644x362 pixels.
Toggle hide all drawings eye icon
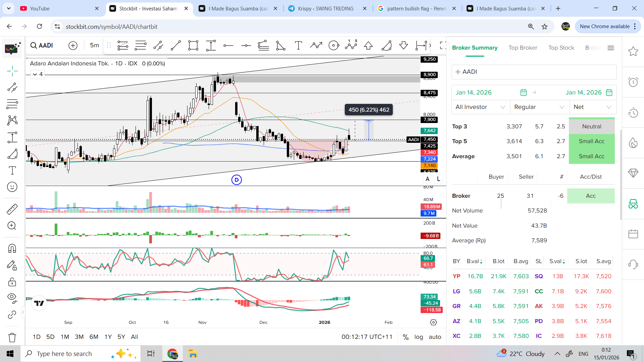pyautogui.click(x=12, y=298)
